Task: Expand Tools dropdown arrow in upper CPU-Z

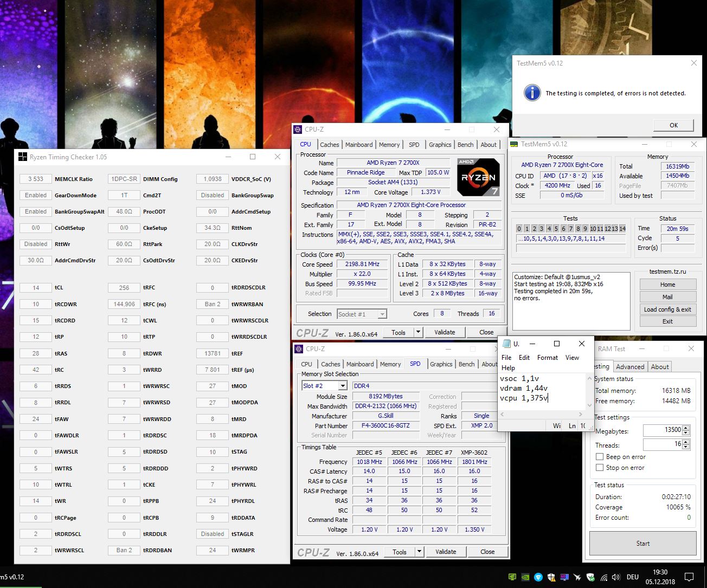Action: [x=417, y=332]
